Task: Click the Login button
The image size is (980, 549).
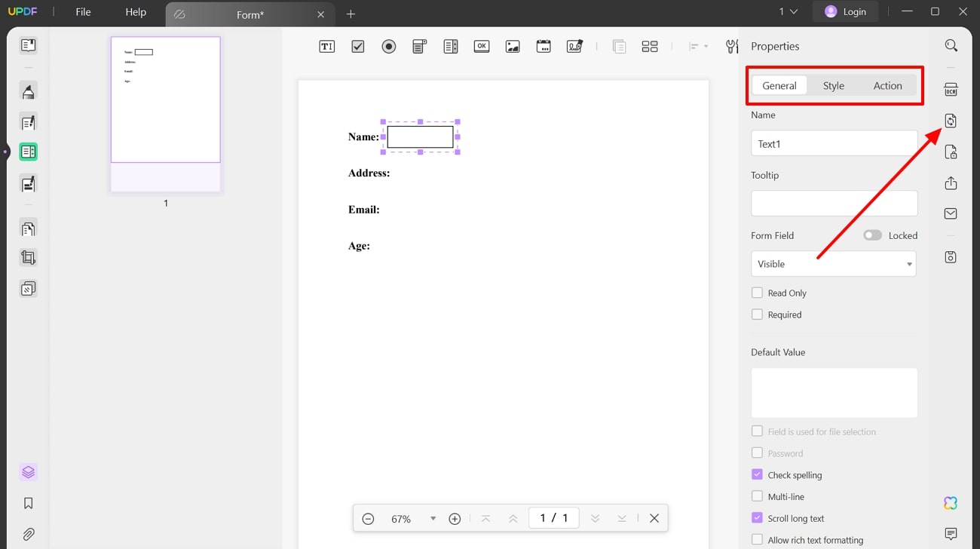Action: pos(845,11)
